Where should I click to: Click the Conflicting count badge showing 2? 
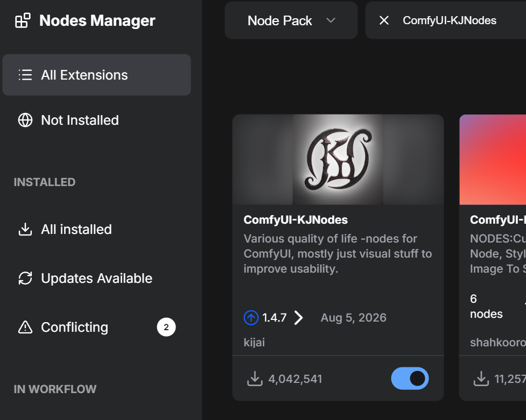[166, 327]
